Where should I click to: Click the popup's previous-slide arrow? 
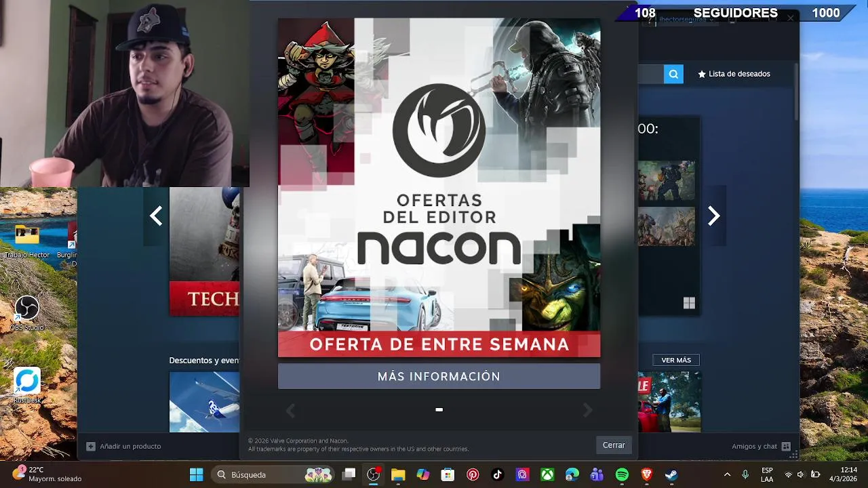[x=290, y=410]
